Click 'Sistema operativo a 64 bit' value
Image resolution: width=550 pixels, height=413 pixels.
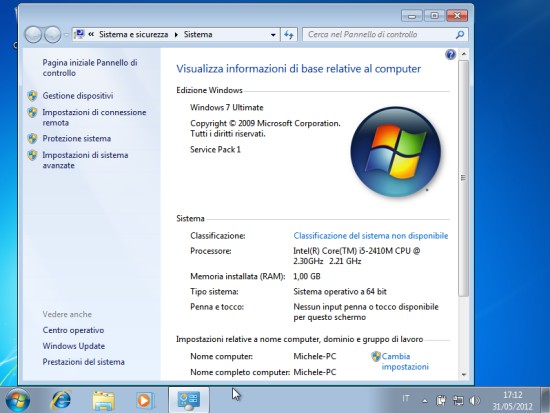pos(340,292)
